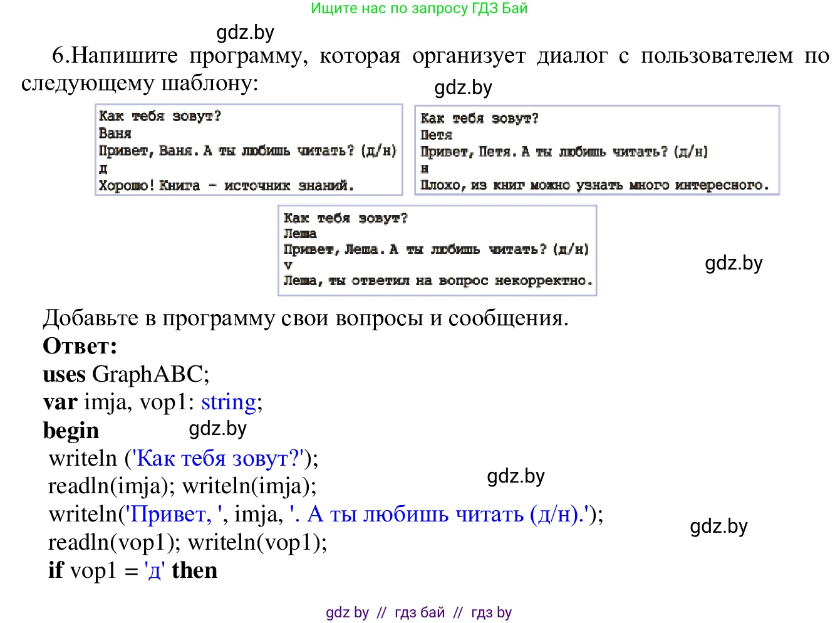The image size is (840, 623).
Task: Click the gdz.by watermark right of Леша screenshot
Action: click(734, 263)
